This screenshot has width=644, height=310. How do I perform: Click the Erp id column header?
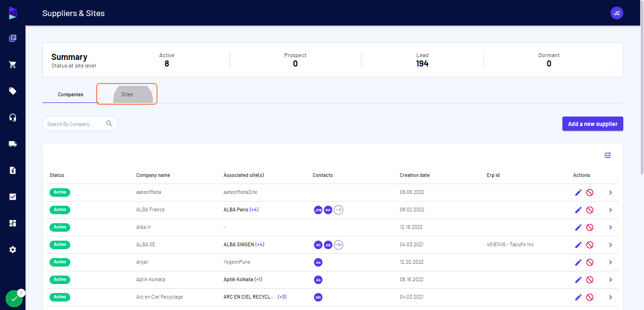click(x=493, y=175)
